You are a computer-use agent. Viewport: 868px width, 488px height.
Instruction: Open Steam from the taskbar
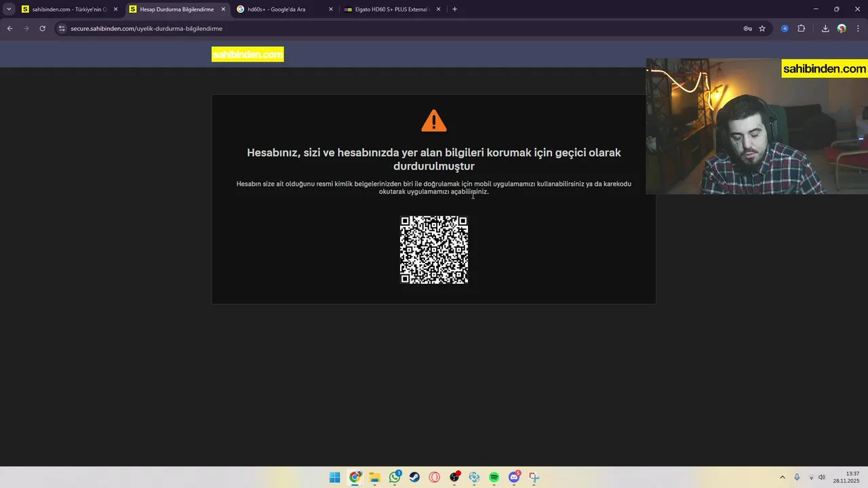pos(414,477)
